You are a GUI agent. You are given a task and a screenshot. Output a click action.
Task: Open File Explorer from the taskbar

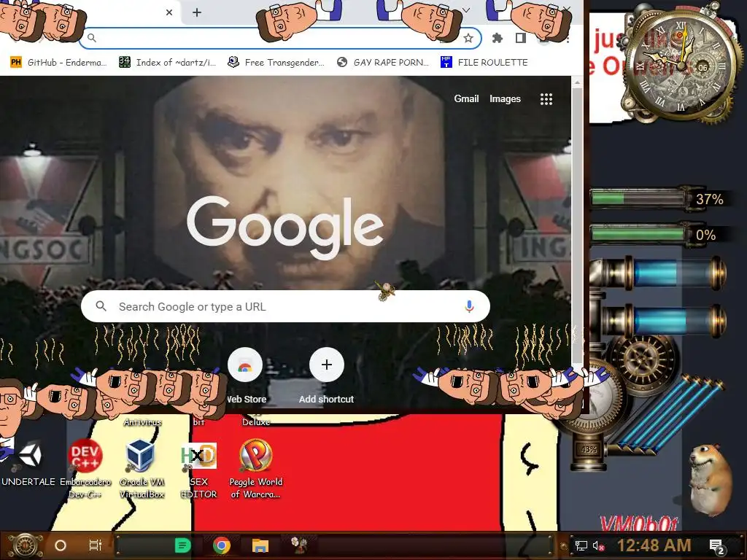pos(260,545)
